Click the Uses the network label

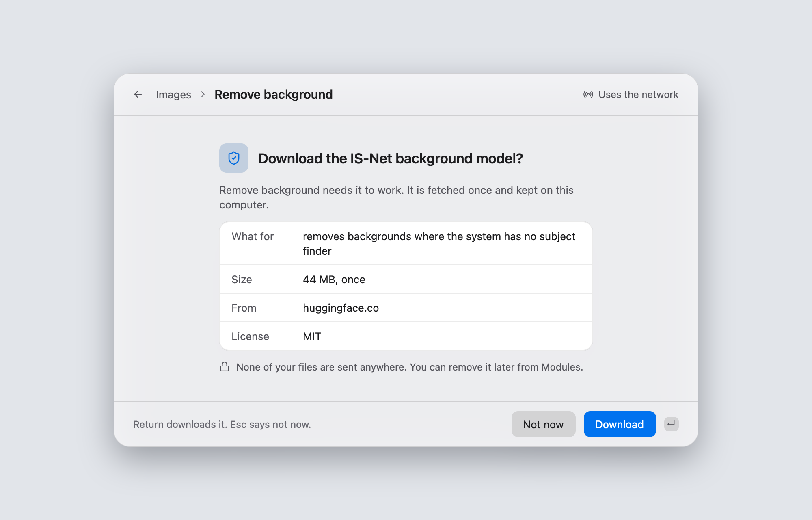tap(638, 95)
